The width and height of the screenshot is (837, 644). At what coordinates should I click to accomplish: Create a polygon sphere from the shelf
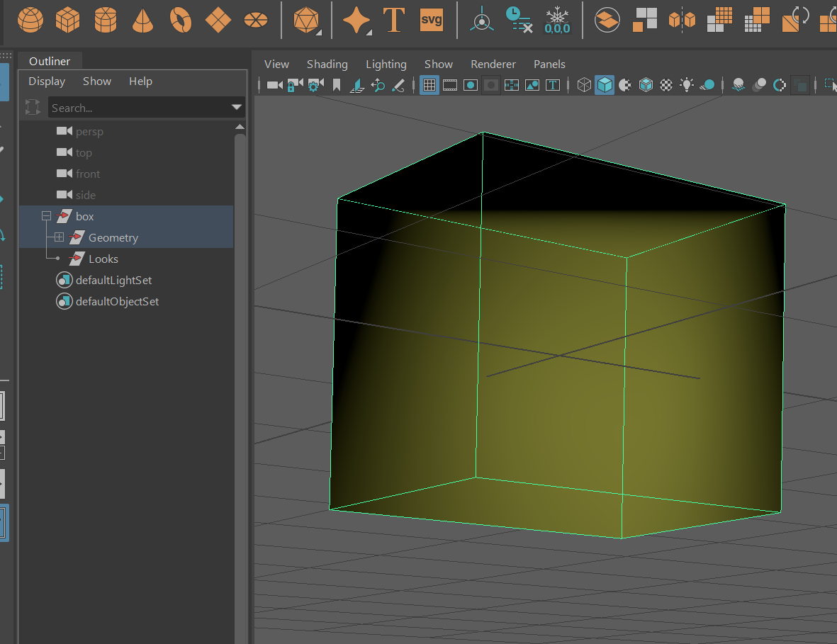[30, 20]
